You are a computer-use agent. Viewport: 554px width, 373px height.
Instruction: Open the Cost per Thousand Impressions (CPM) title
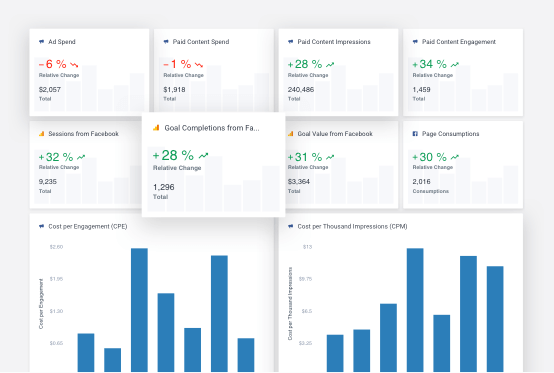(352, 226)
